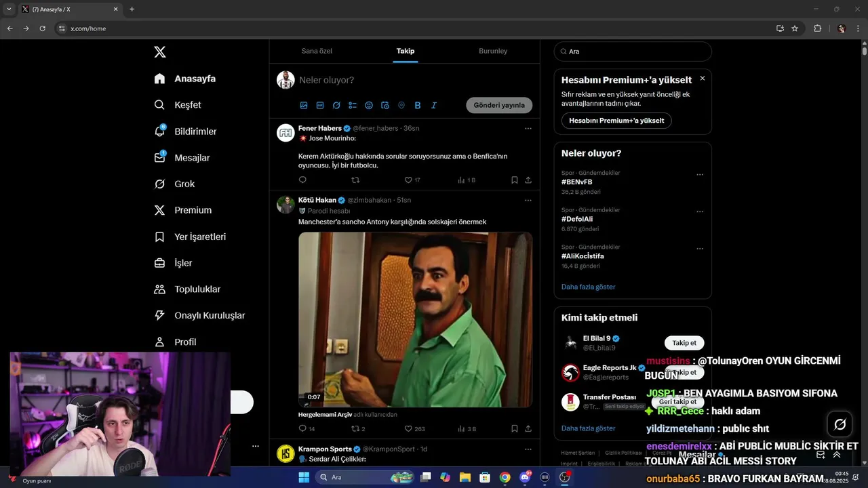Viewport: 868px width, 488px height.
Task: Open more options on Krampon Sports post
Action: [x=528, y=449]
